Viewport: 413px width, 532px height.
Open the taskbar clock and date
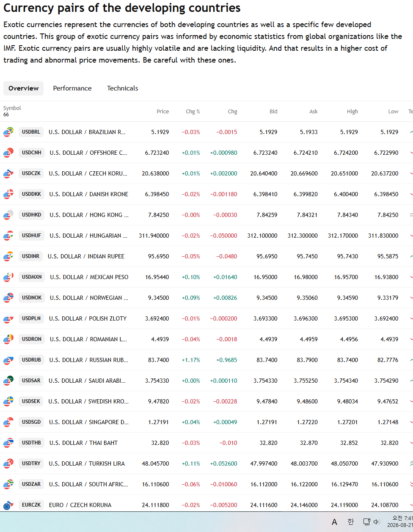click(x=400, y=521)
